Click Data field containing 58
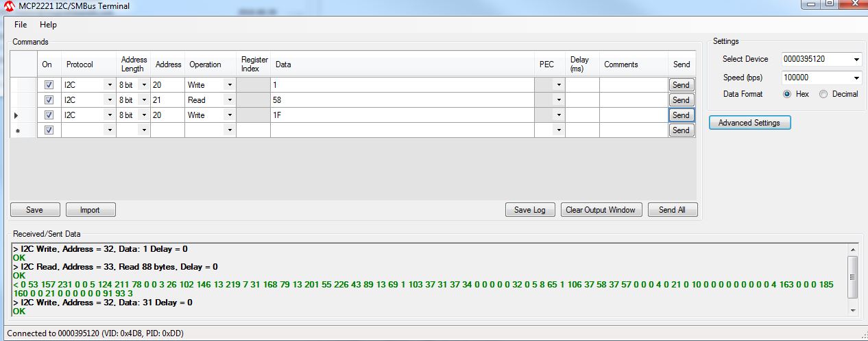This screenshot has height=341, width=868. click(x=402, y=100)
